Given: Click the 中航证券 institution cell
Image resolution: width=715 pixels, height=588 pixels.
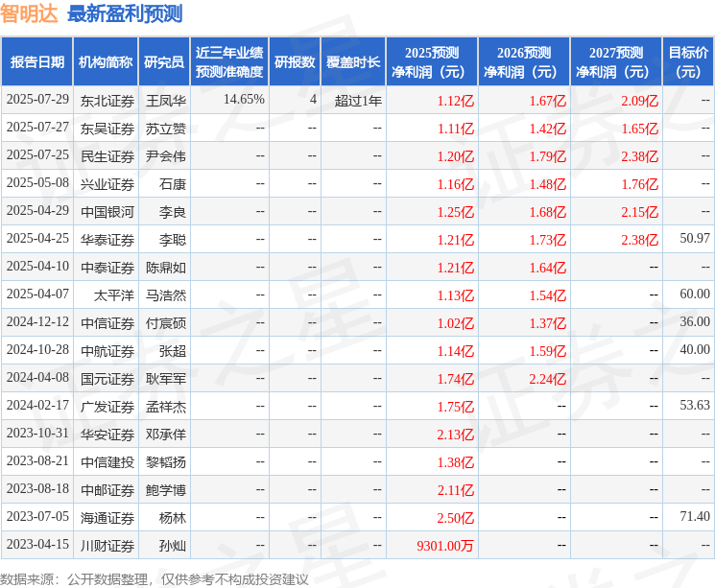Looking at the screenshot, I should [x=107, y=351].
